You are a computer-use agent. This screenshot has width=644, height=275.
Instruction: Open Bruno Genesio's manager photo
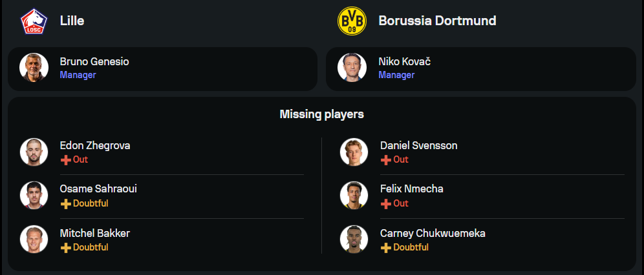tap(34, 67)
